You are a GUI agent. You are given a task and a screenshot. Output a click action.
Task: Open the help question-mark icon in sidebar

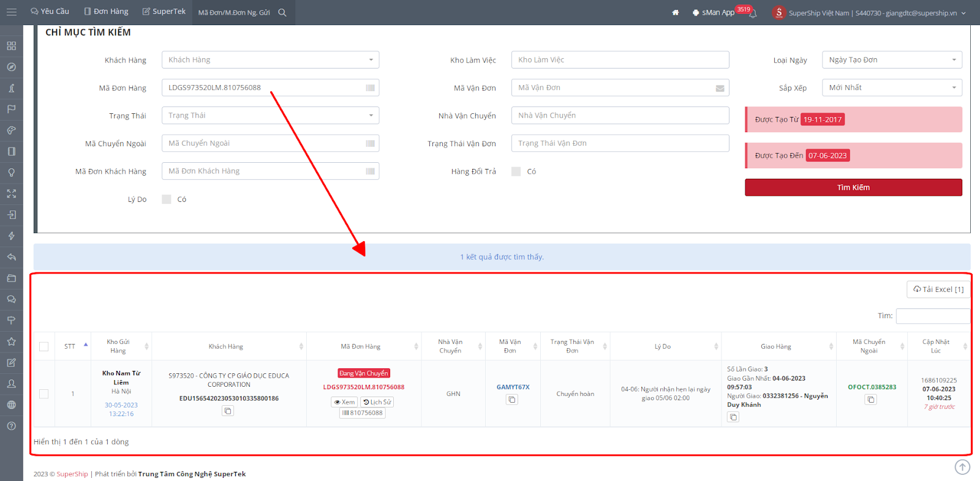click(11, 426)
